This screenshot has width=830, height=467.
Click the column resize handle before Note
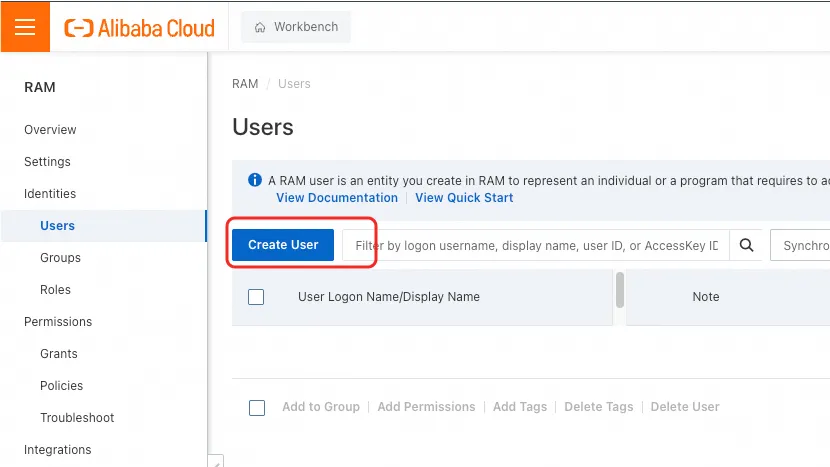click(x=620, y=290)
